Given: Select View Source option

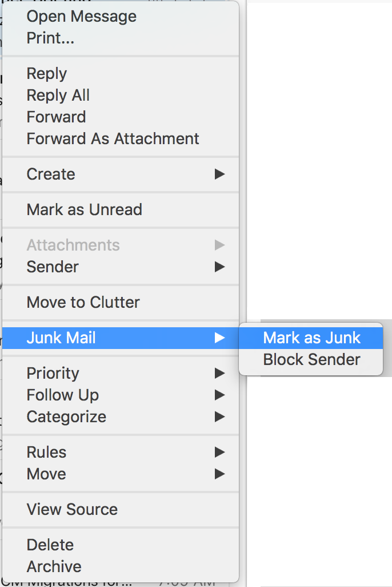Looking at the screenshot, I should click(x=121, y=510).
